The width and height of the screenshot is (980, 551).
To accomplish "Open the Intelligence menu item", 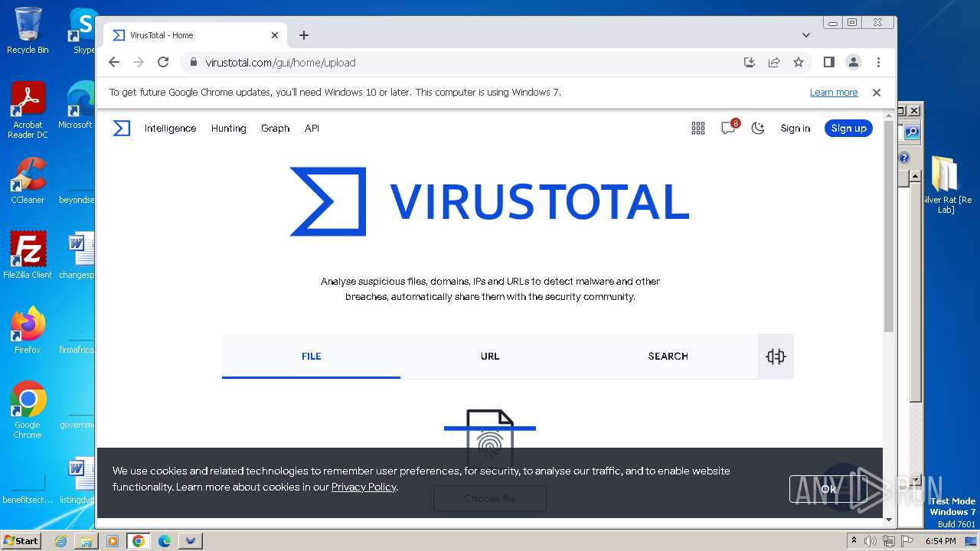I will coord(170,129).
